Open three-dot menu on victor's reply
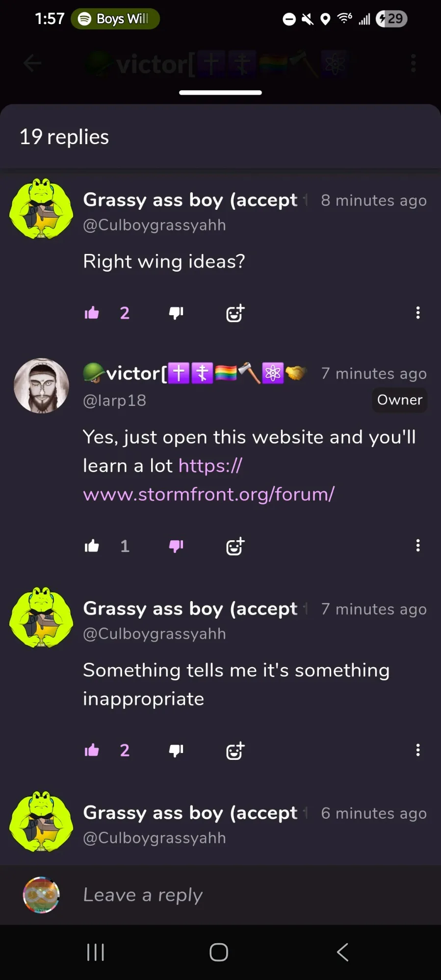This screenshot has height=980, width=441. (x=418, y=546)
